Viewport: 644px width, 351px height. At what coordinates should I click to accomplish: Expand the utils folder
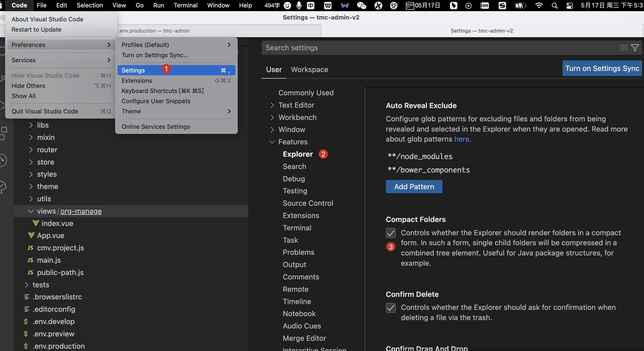31,199
